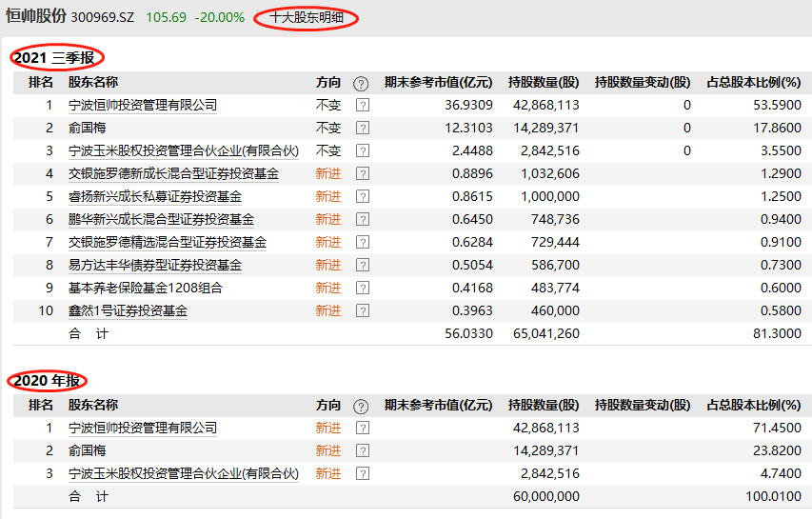Click 合计 label in 2021 三季报 table
The image size is (812, 519).
point(89,333)
